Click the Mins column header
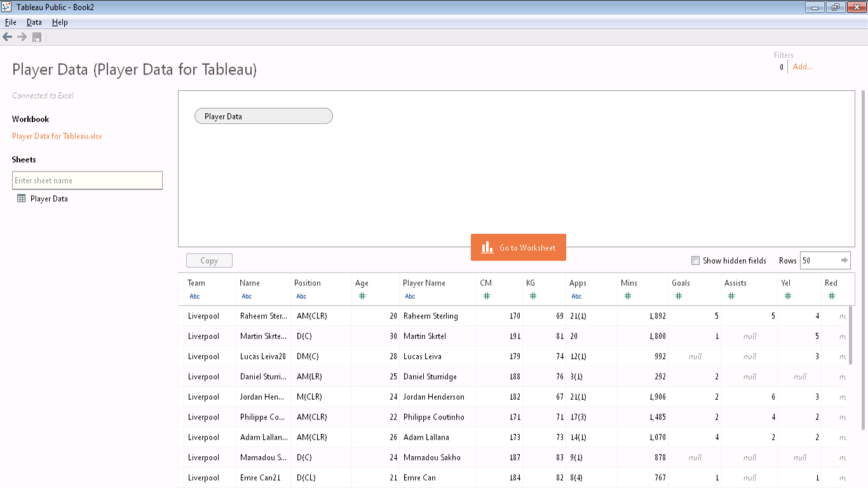The image size is (868, 488). click(629, 283)
